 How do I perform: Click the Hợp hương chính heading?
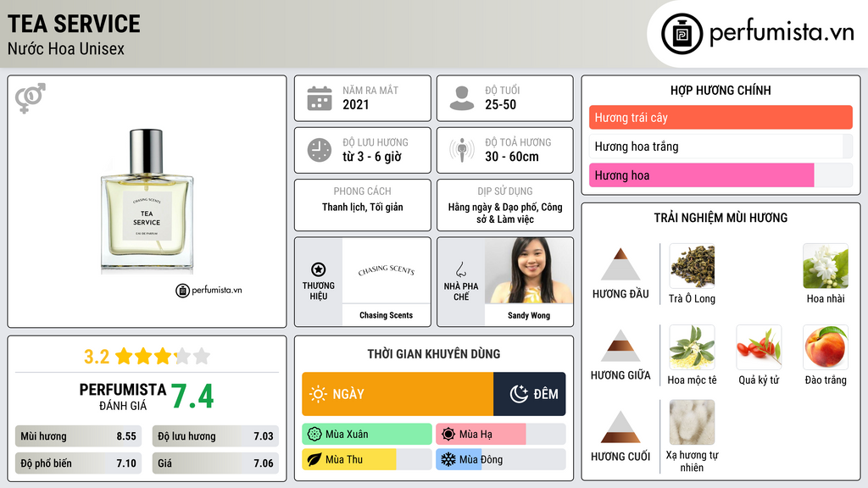[721, 90]
